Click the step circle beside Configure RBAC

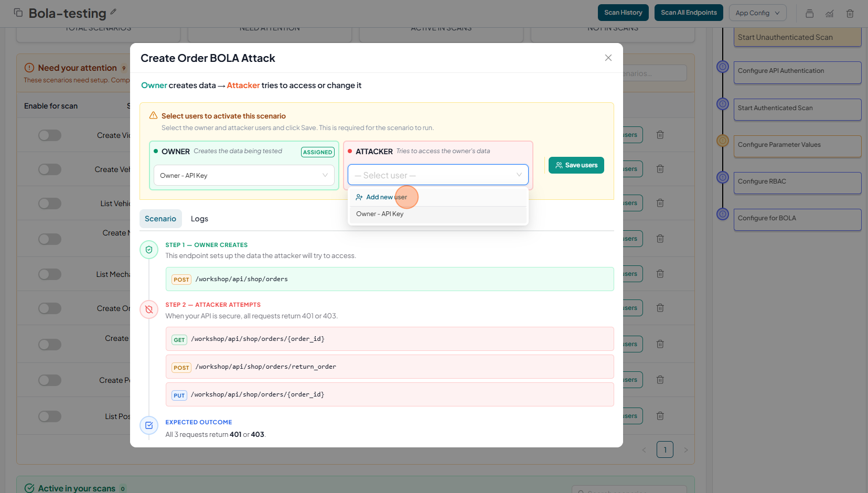(x=723, y=177)
